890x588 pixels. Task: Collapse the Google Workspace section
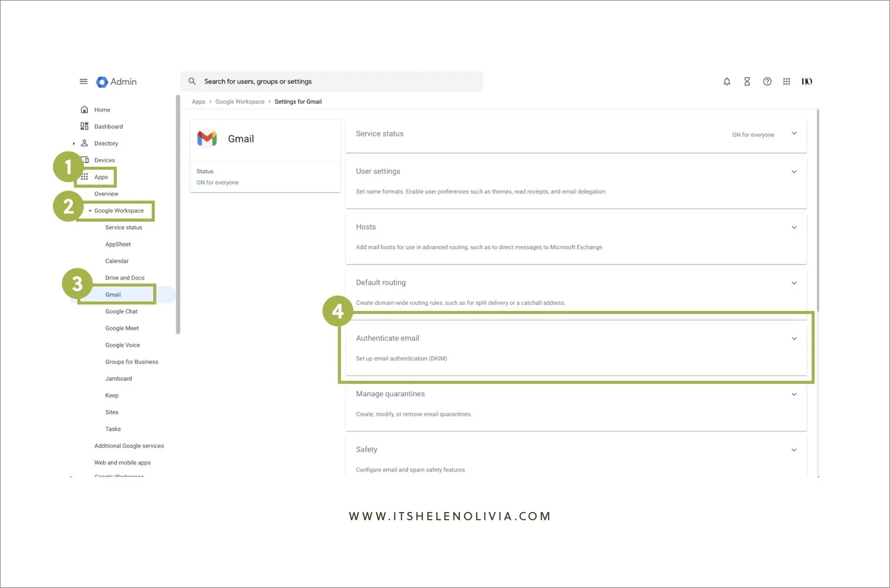pyautogui.click(x=90, y=211)
